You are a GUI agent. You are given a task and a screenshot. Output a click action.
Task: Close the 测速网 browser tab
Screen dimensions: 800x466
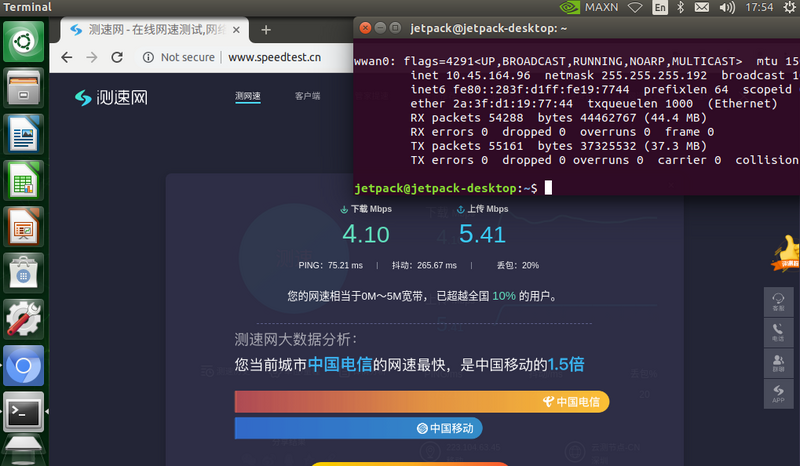(236, 30)
